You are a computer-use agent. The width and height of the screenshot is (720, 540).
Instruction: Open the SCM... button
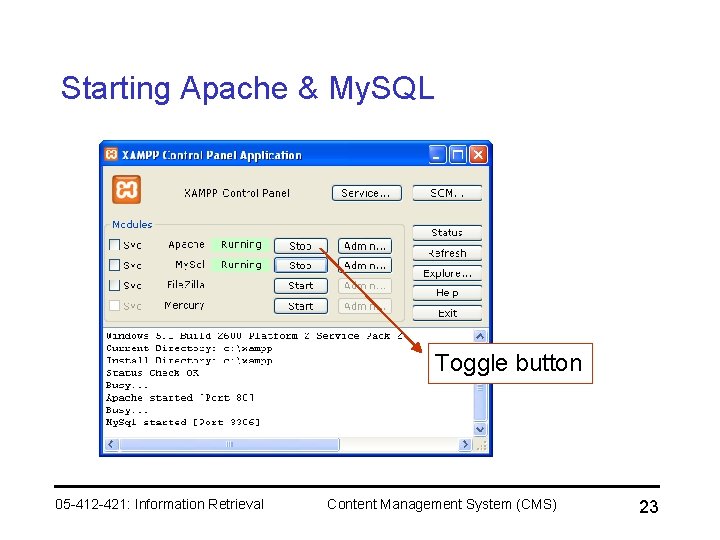coord(447,193)
